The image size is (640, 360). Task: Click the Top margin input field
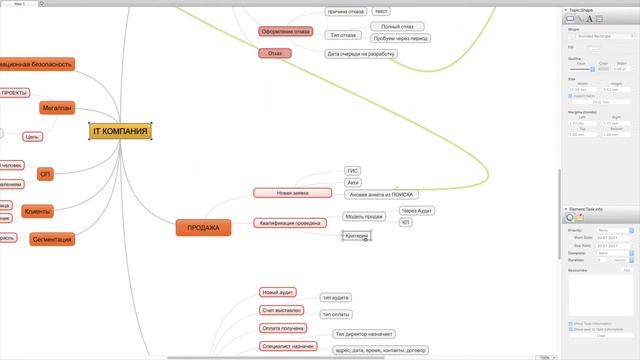(x=582, y=134)
